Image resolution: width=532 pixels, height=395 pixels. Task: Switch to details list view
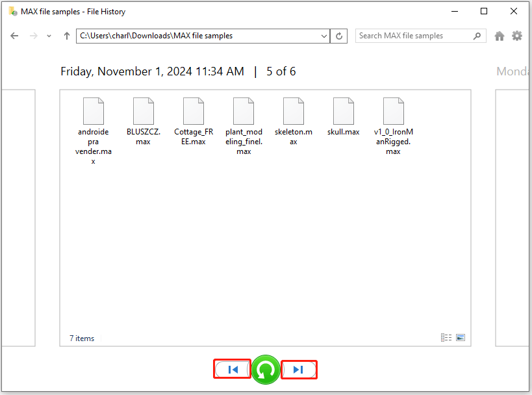pyautogui.click(x=446, y=337)
